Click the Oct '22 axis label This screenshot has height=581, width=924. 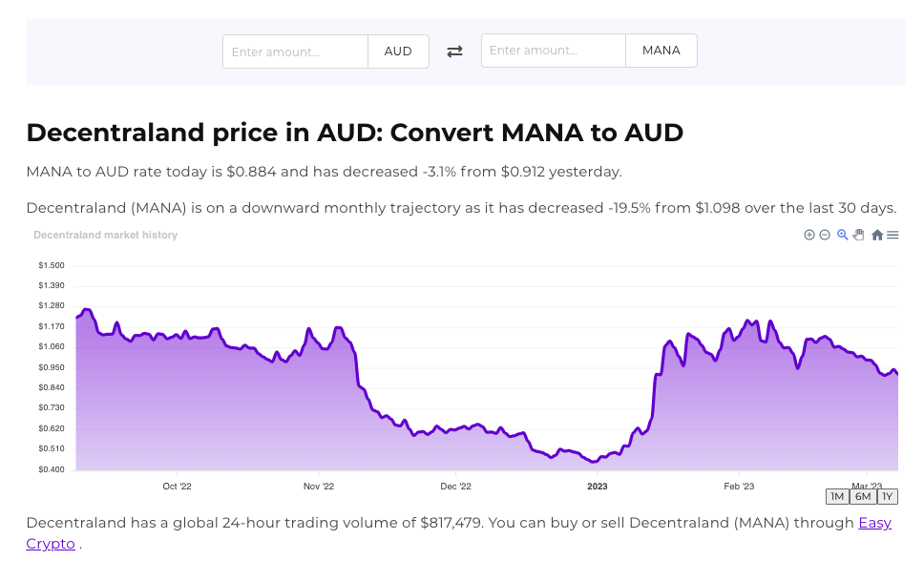click(178, 487)
